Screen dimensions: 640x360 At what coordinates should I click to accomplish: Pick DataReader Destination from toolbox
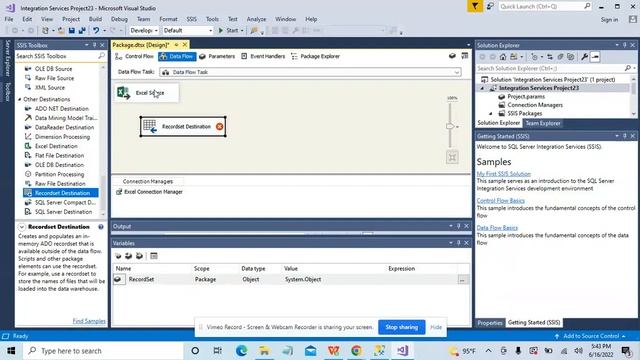[x=64, y=127]
